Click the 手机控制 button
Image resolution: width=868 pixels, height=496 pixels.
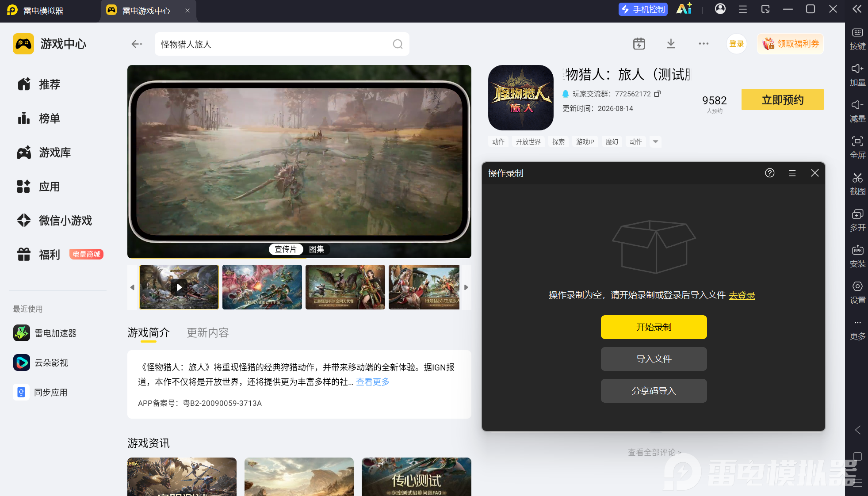pyautogui.click(x=643, y=9)
